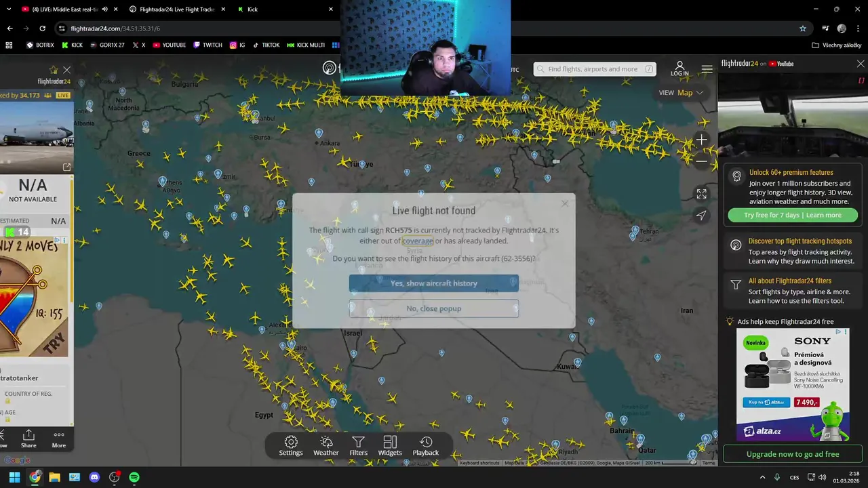Open the tab search chevron

point(9,9)
